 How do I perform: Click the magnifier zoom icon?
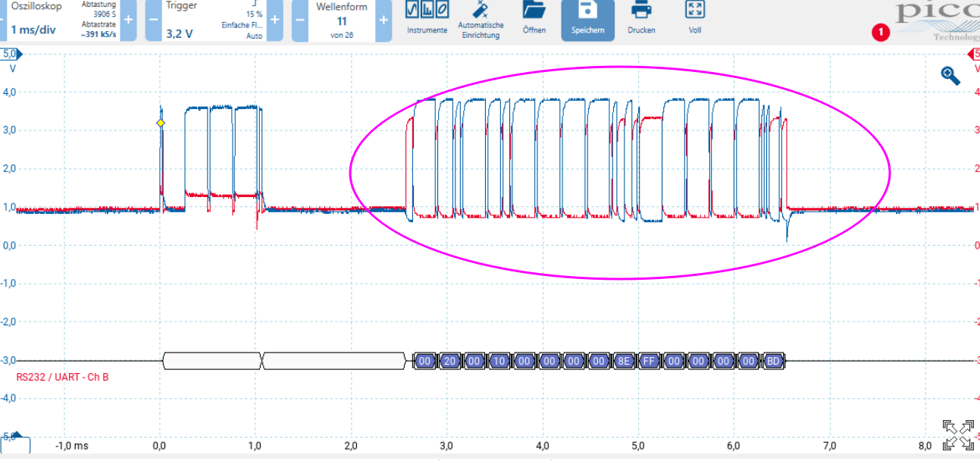tap(950, 76)
